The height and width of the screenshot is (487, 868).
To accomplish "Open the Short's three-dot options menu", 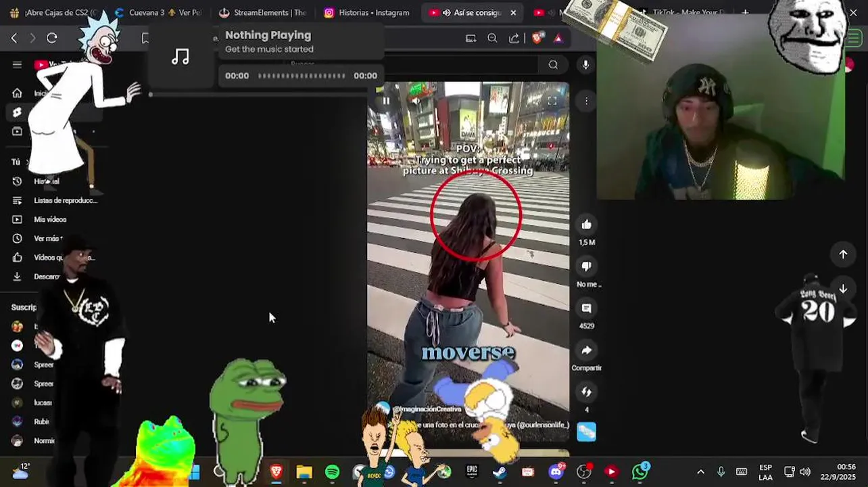I will [x=586, y=101].
